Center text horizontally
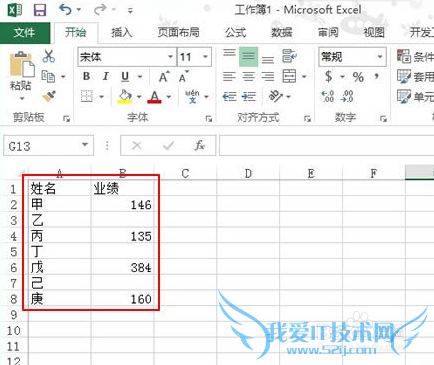 [x=248, y=77]
